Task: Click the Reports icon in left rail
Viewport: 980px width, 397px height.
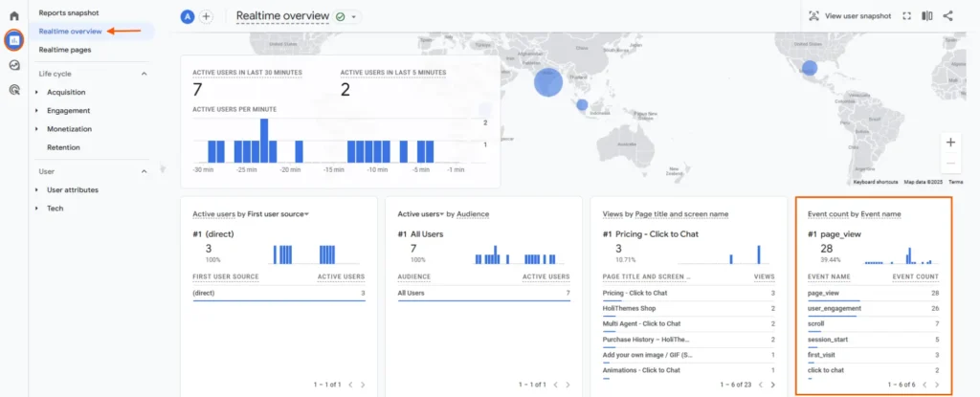Action: (x=13, y=41)
